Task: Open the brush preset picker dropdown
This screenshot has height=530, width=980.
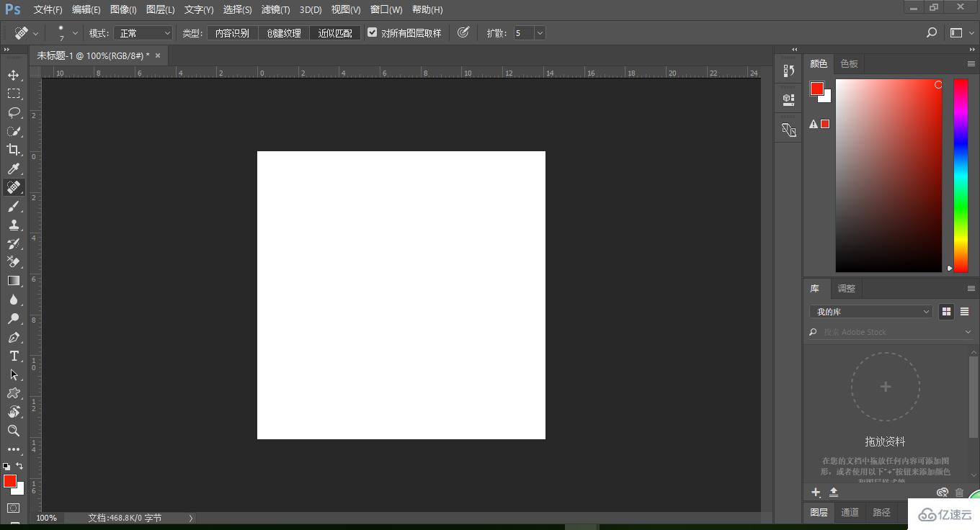Action: click(x=75, y=33)
